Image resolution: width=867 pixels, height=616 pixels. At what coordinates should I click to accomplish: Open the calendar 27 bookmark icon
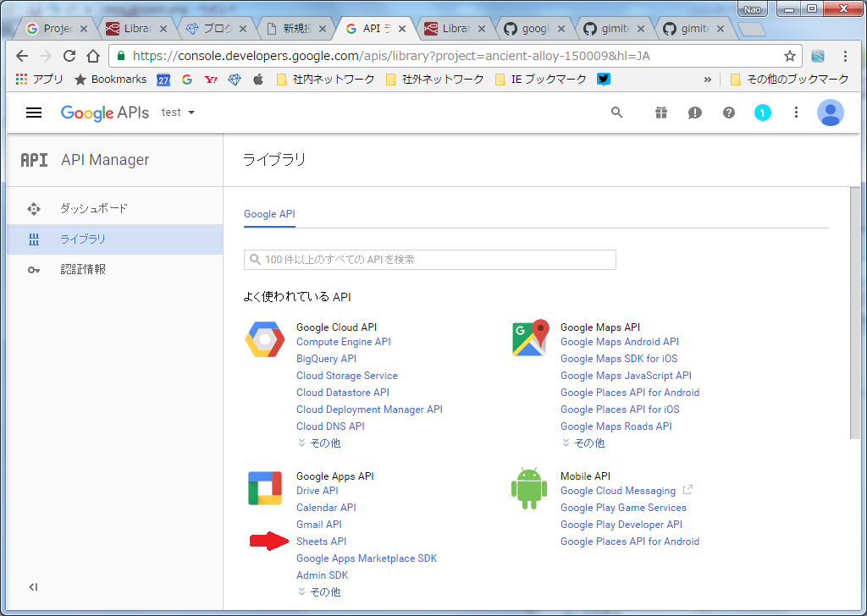[x=163, y=80]
